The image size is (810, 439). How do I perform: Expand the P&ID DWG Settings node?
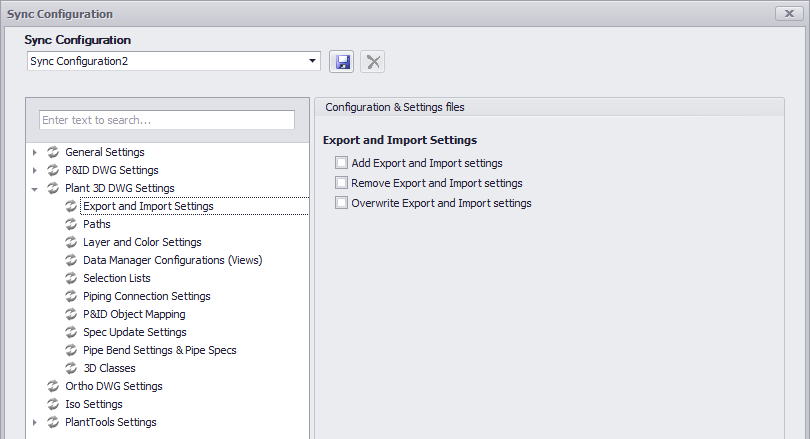35,170
